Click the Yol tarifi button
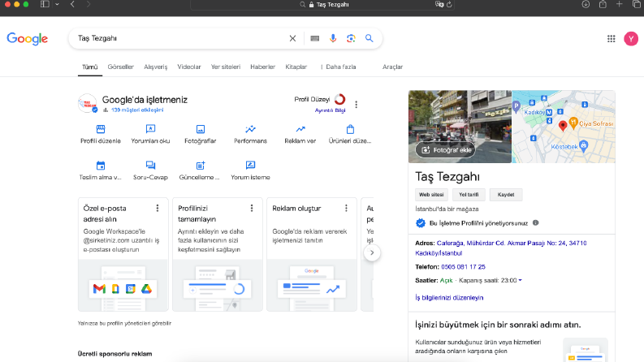 [469, 195]
